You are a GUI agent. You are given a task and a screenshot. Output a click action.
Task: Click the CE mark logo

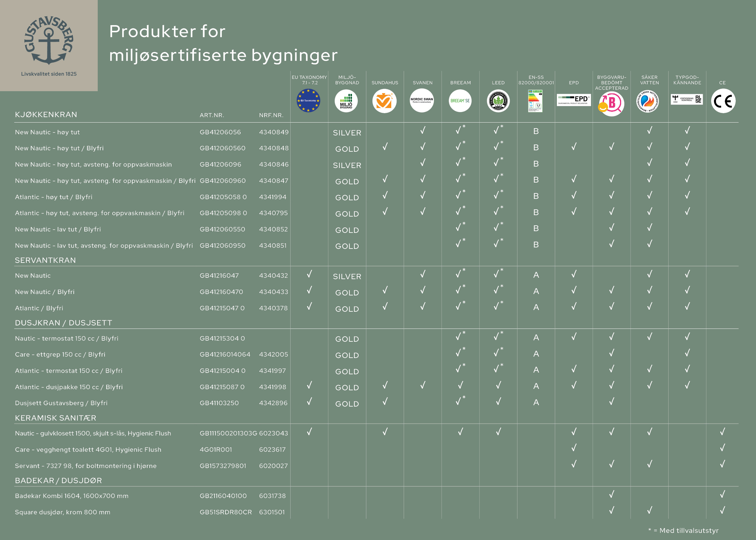723,101
